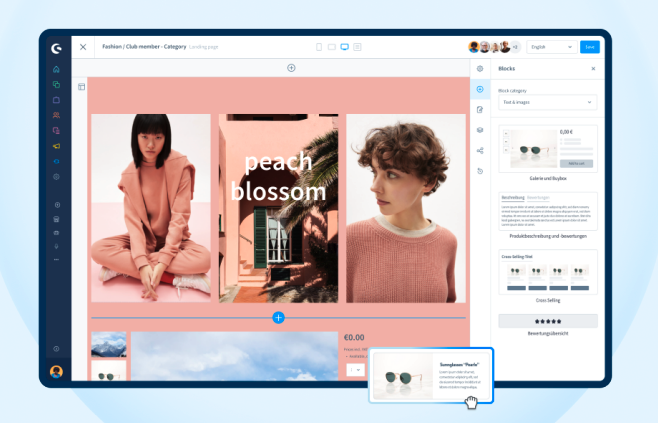Click the Save button
Image resolution: width=658 pixels, height=423 pixels.
[589, 47]
